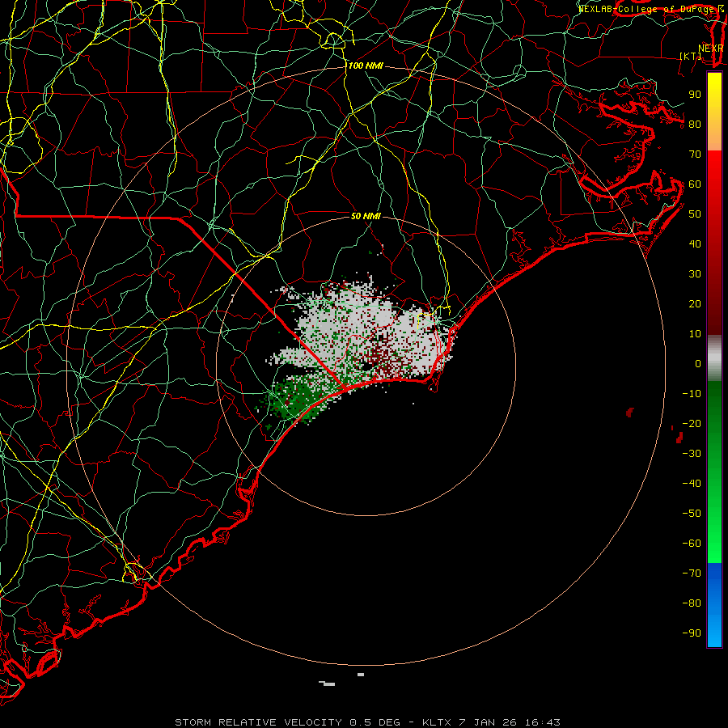Click the "STORM RELATIVE VELOCITY" caption text
Image resolution: width=728 pixels, height=728 pixels.
[x=258, y=722]
